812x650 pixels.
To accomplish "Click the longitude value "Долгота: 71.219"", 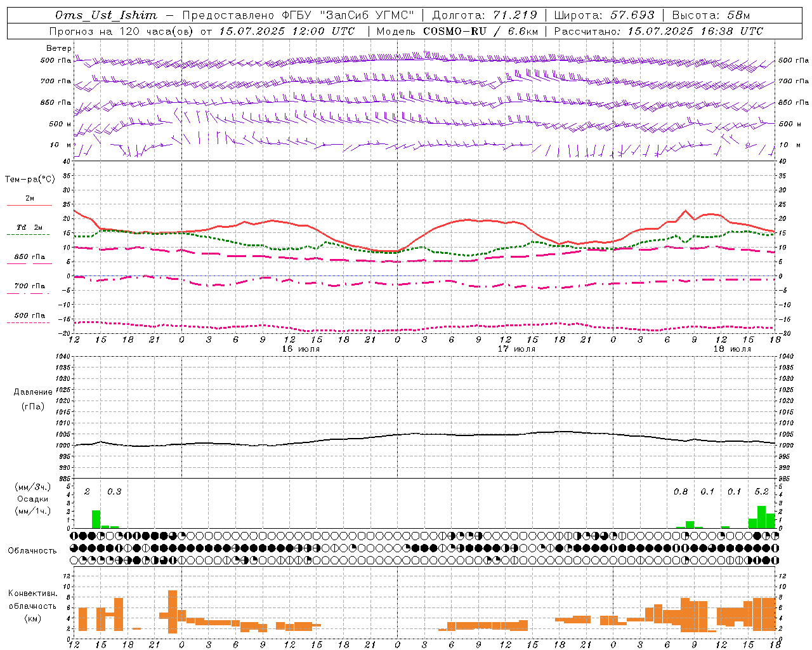I will point(485,15).
